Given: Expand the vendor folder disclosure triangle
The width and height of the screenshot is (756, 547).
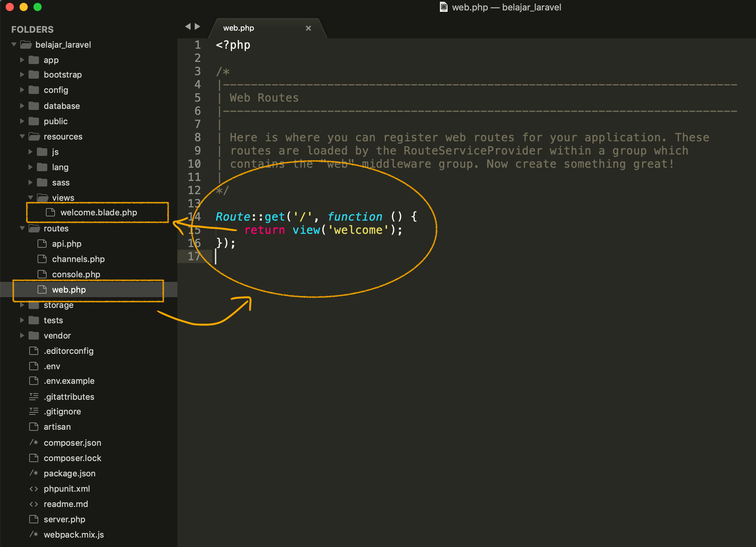Looking at the screenshot, I should point(22,335).
